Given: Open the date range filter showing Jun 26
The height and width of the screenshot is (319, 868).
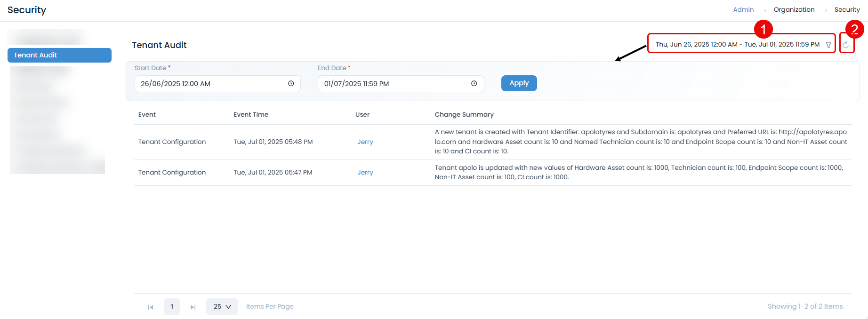Looking at the screenshot, I should coord(737,44).
